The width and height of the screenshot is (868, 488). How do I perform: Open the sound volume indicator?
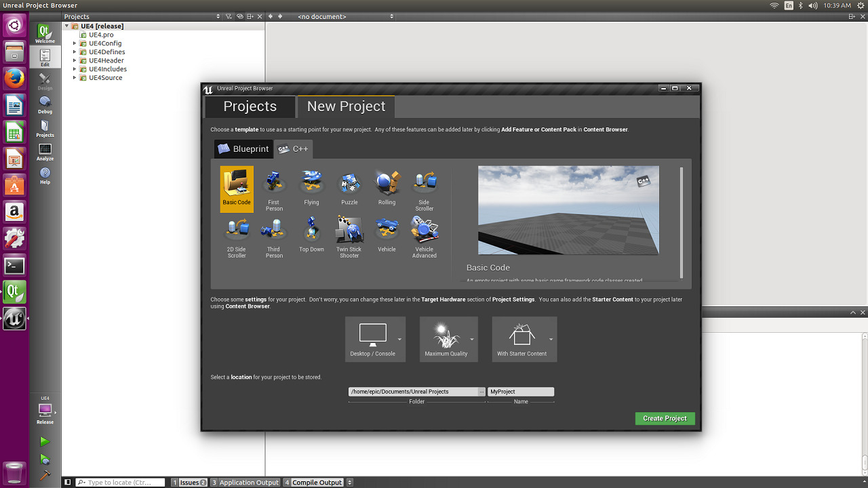tap(814, 5)
